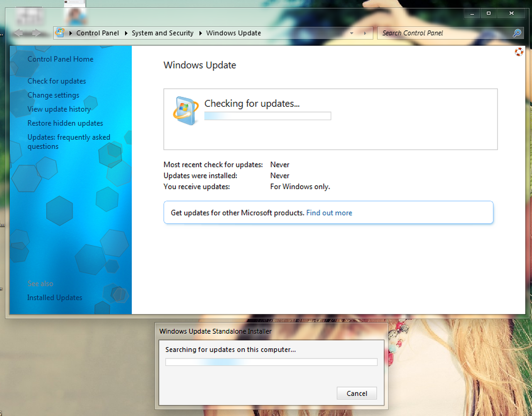
Task: Open the address bar history dropdown
Action: point(352,33)
